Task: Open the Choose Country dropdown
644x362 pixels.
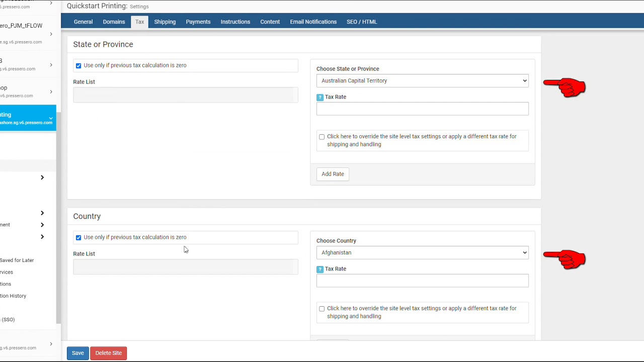Action: (423, 252)
